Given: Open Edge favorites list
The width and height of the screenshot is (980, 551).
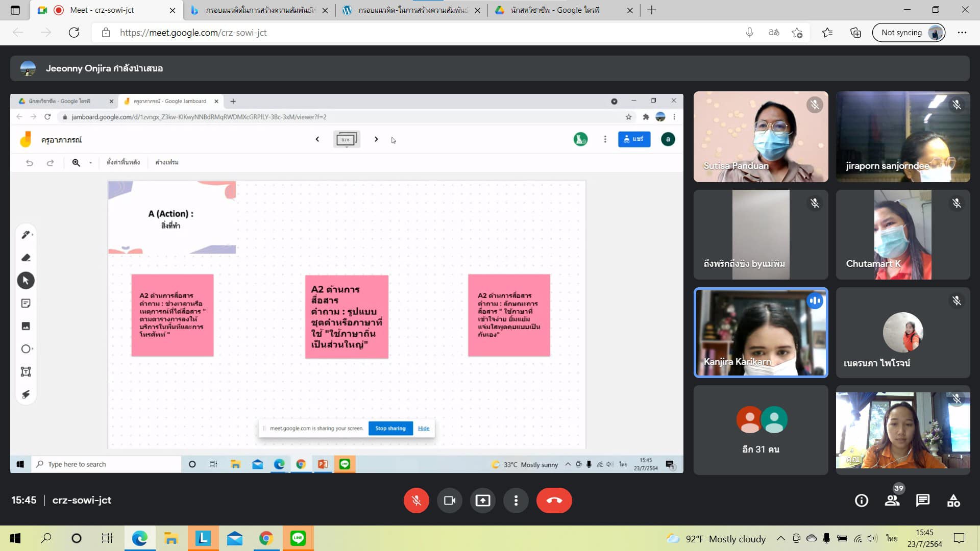Looking at the screenshot, I should pyautogui.click(x=827, y=33).
